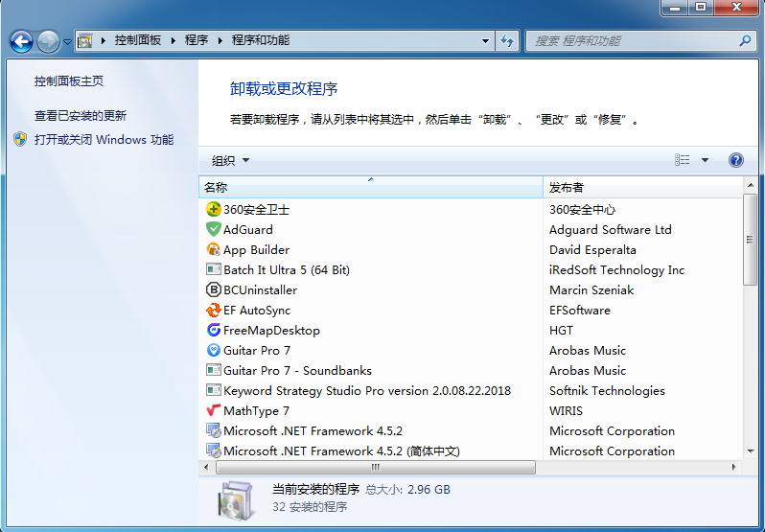
Task: Click publisher Softnik Technologies
Action: click(607, 390)
